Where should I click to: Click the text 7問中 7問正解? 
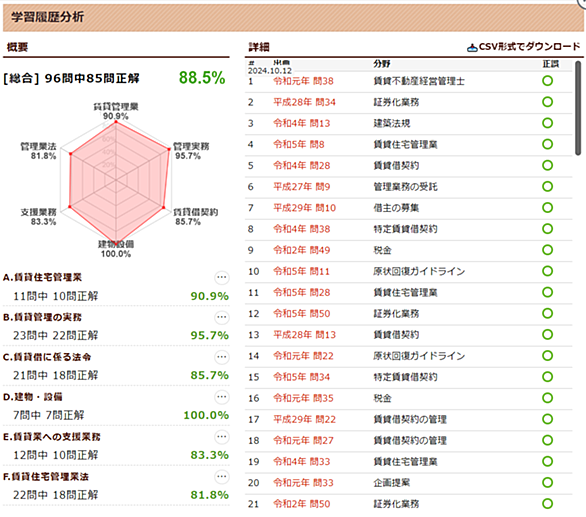click(x=49, y=415)
